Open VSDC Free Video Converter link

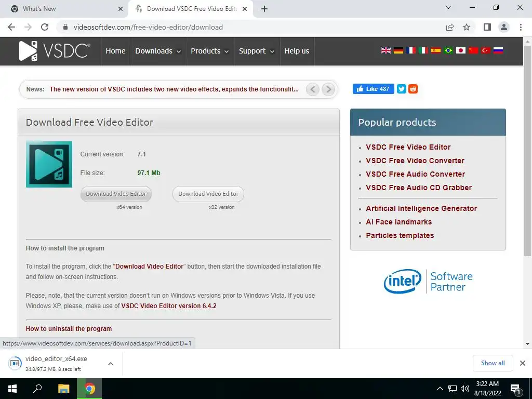(415, 161)
